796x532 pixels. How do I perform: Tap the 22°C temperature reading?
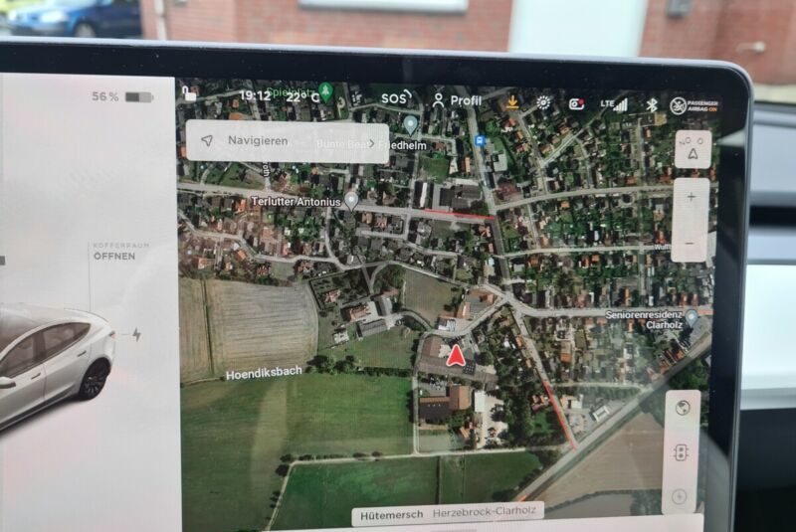pyautogui.click(x=301, y=96)
